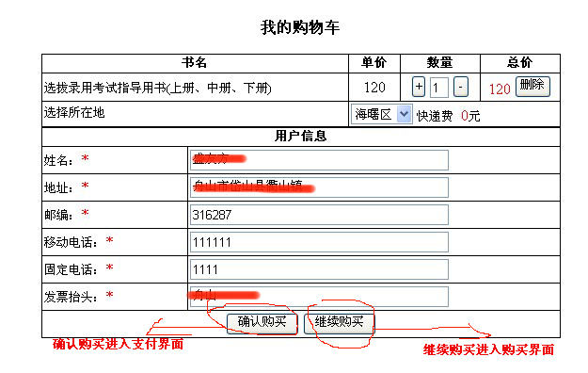Click the 书名 column header
The image size is (588, 373).
[194, 62]
